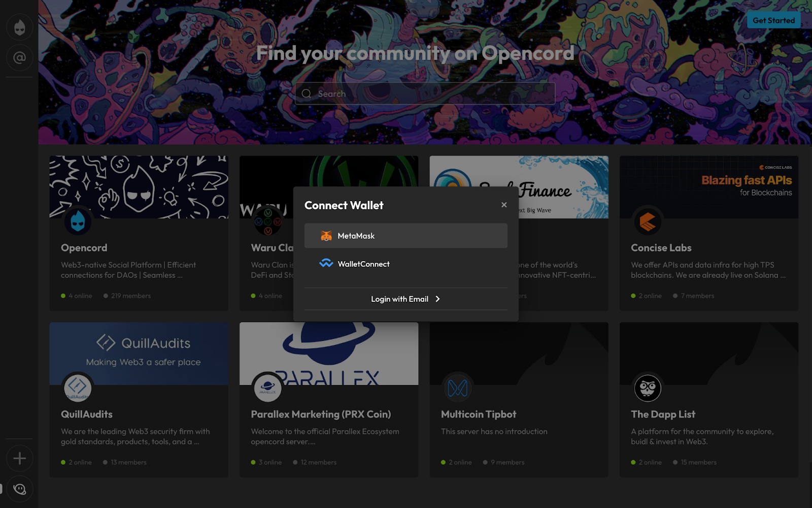Click 'Find your community on Opencord' headline
This screenshot has width=812, height=508.
click(415, 53)
